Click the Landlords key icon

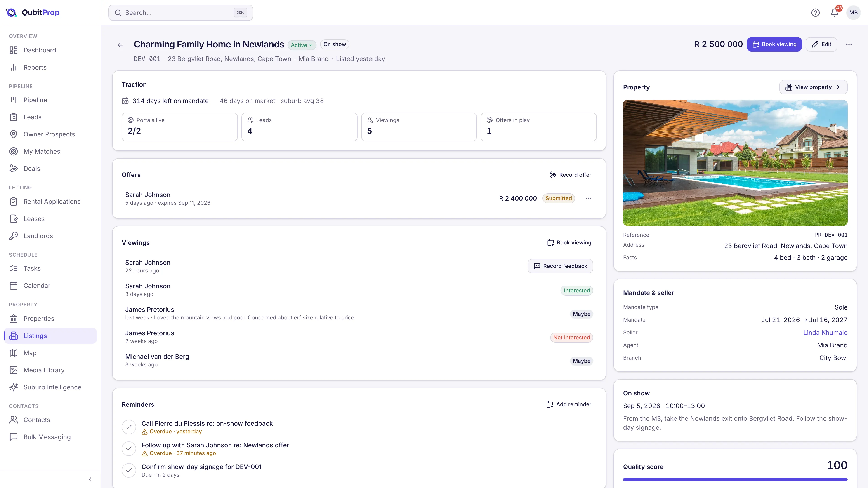coord(14,236)
